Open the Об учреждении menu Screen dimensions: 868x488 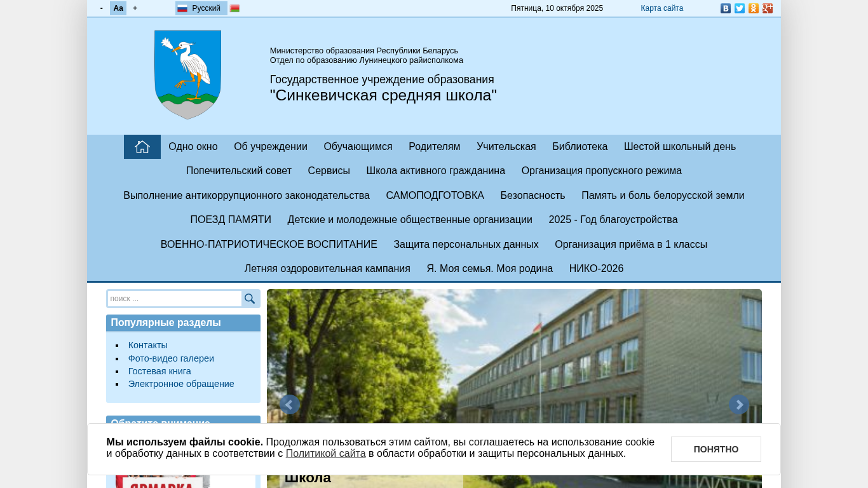pyautogui.click(x=271, y=147)
